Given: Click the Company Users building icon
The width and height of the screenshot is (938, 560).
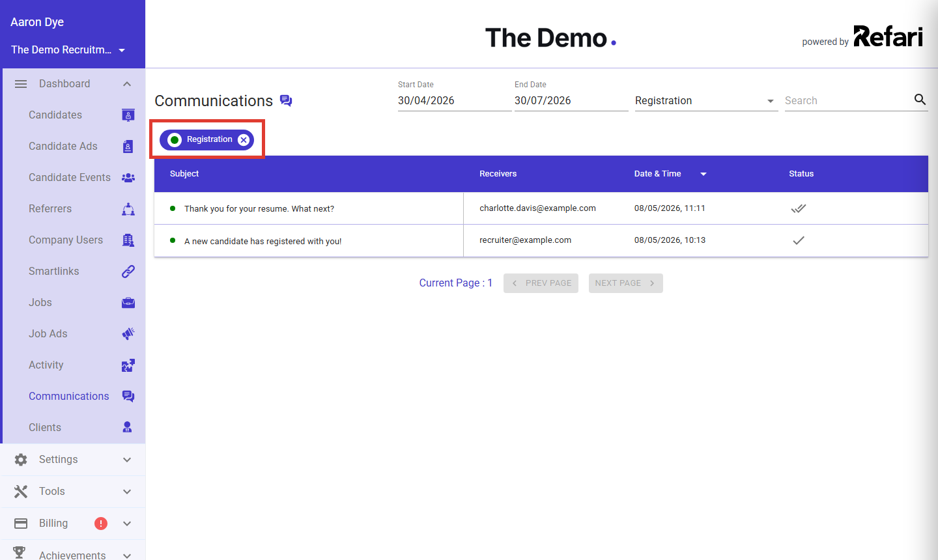Looking at the screenshot, I should (128, 240).
